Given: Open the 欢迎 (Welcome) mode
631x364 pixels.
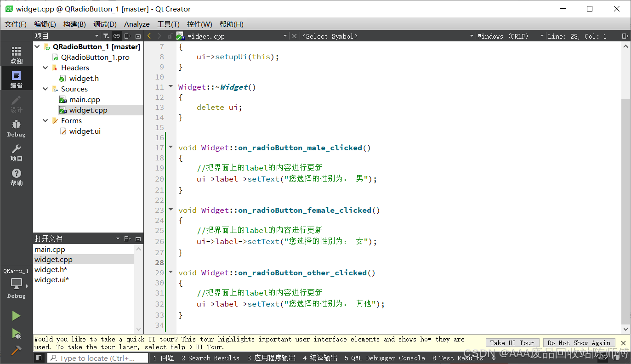Looking at the screenshot, I should [16, 55].
